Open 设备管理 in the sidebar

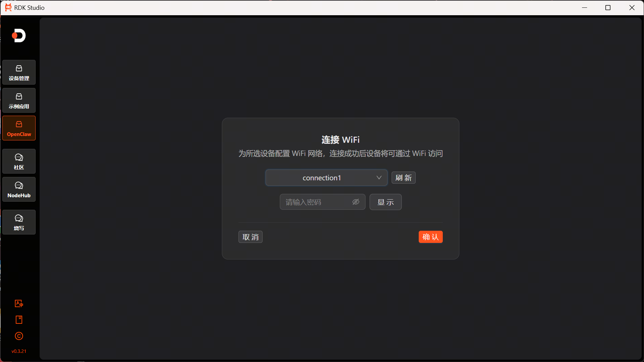click(19, 72)
